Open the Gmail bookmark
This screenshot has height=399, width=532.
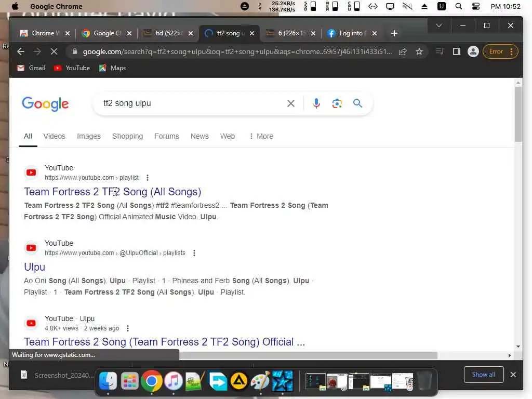click(x=31, y=68)
